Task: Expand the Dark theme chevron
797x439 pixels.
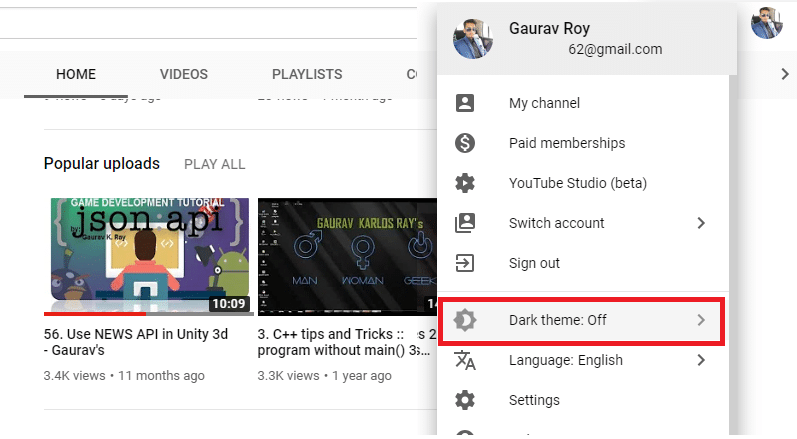Action: [701, 320]
